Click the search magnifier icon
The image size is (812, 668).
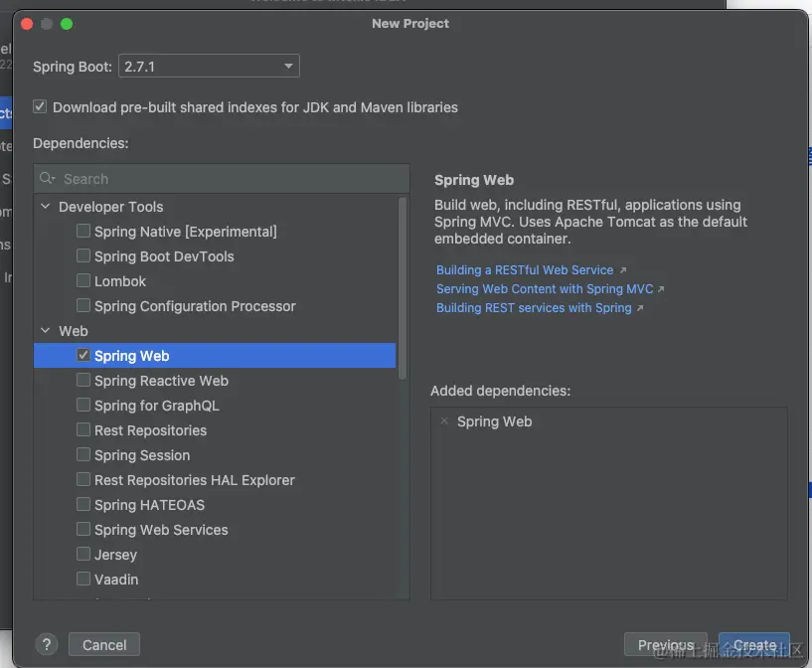[48, 179]
